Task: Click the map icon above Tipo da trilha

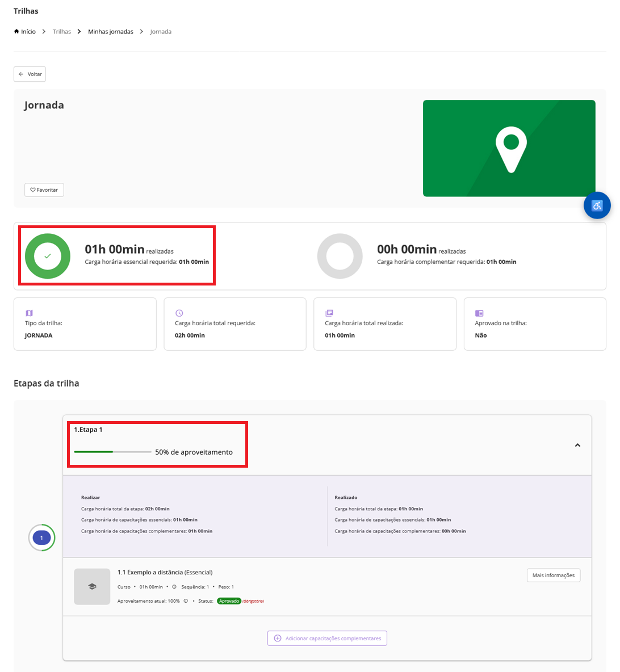Action: (30, 313)
